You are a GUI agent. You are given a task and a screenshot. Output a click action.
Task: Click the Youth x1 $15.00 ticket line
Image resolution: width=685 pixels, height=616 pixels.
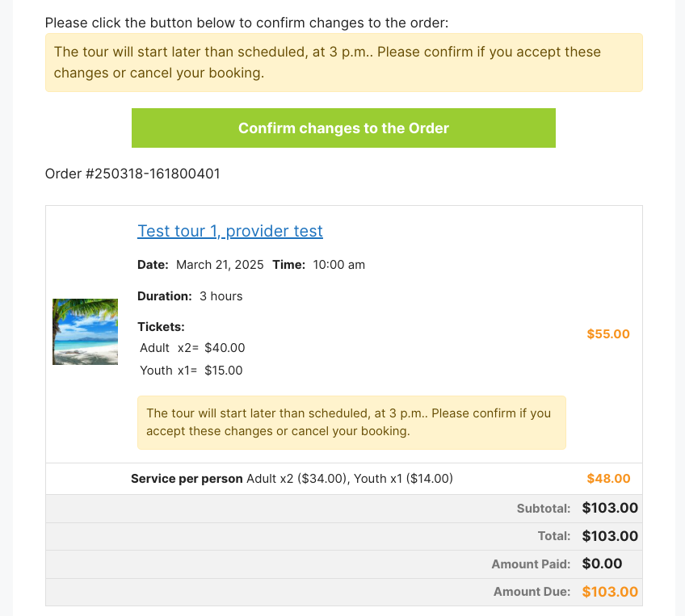191,371
